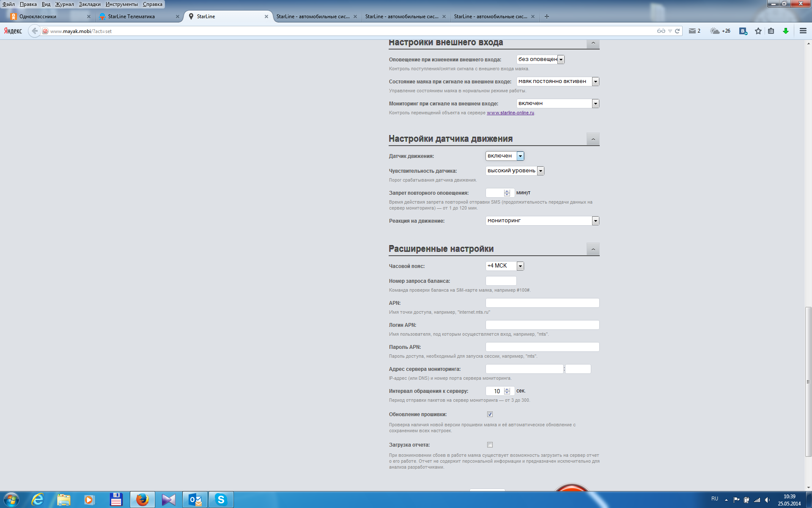Collapse the Расширенные настройки section
The image size is (812, 508).
[593, 249]
